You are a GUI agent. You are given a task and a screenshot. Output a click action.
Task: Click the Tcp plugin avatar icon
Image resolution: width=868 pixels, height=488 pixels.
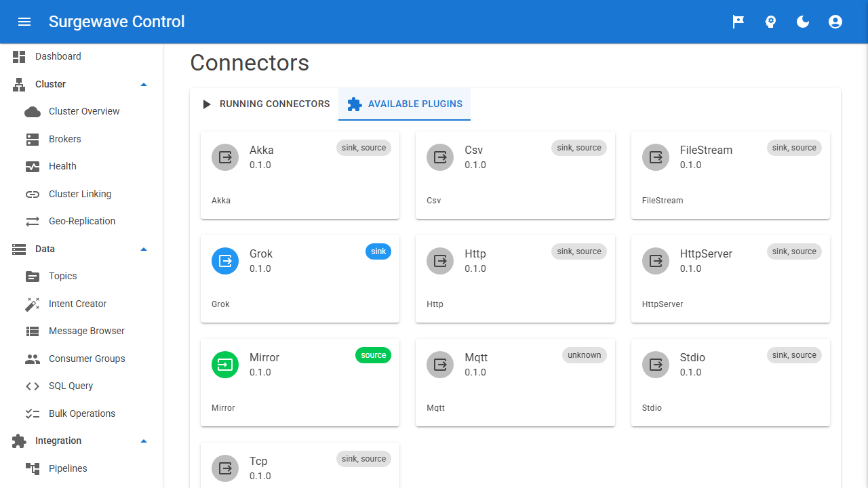[x=225, y=468]
